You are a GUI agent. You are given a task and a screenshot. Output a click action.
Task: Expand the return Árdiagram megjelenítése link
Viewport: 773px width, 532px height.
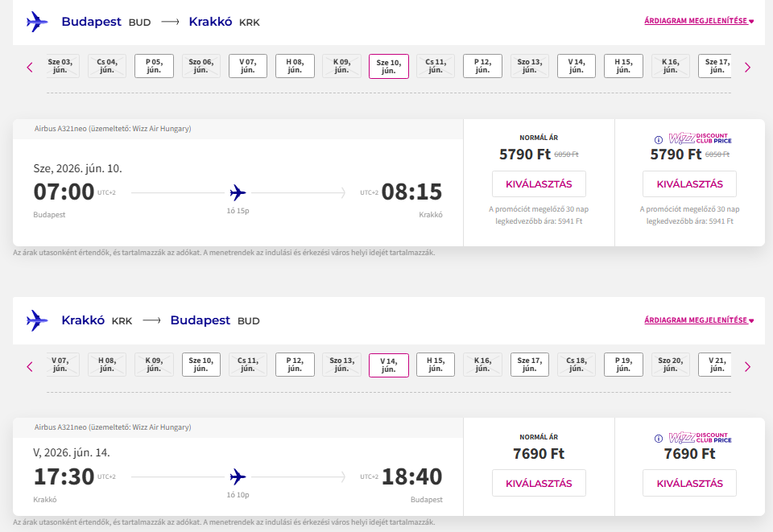(698, 320)
